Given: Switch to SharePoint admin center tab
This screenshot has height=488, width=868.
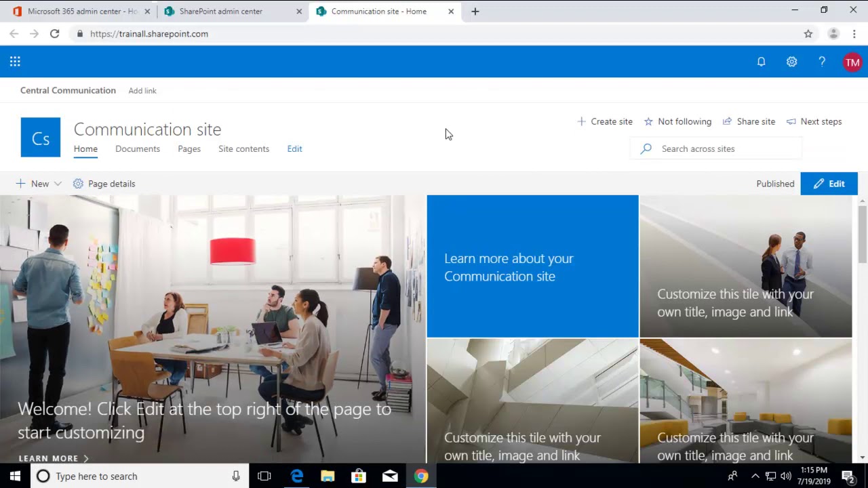Looking at the screenshot, I should click(233, 12).
